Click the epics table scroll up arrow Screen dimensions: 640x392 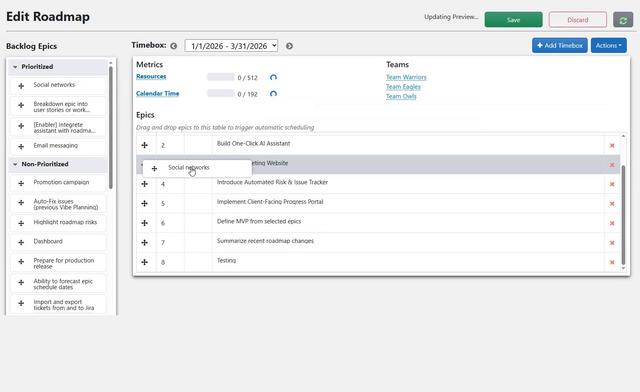point(623,136)
